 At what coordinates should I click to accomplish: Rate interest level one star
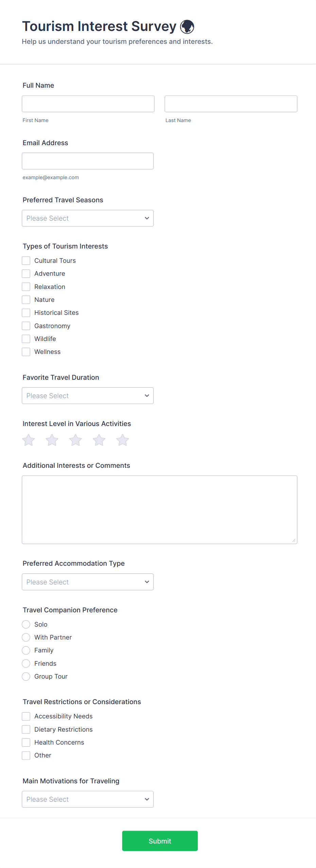(x=29, y=440)
